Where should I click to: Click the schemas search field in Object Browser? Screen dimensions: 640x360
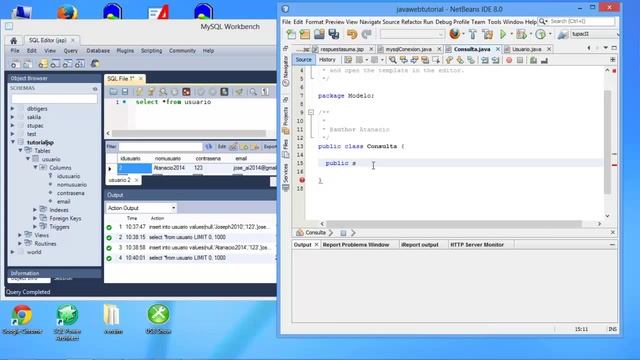point(54,98)
